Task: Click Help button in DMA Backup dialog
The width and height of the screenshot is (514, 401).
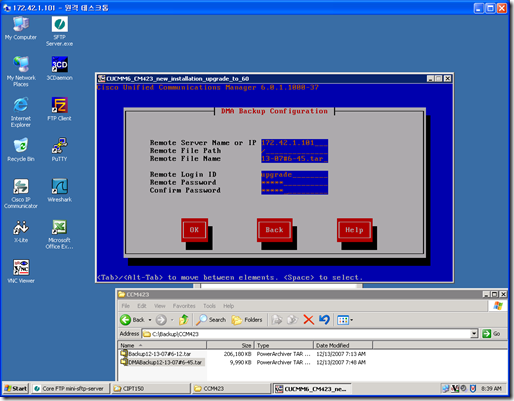Action: point(354,230)
